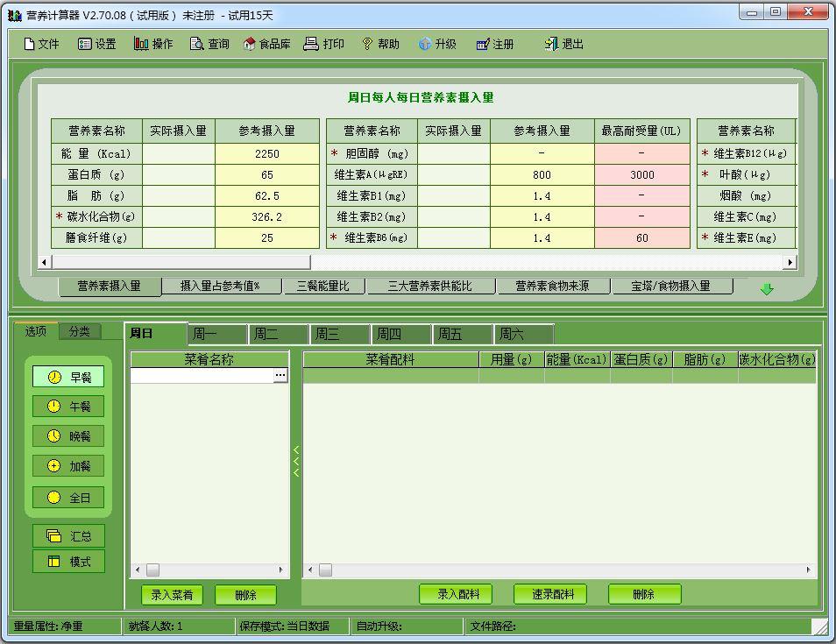Image resolution: width=836 pixels, height=644 pixels.
Task: Open the 菜肴名称 dish picker ellipsis button
Action: [280, 375]
